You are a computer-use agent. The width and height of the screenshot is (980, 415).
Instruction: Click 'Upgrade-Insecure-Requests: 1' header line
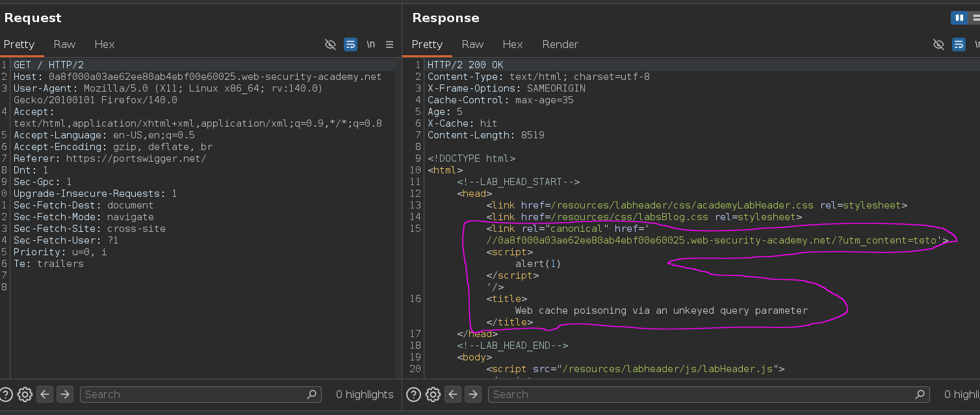96,194
